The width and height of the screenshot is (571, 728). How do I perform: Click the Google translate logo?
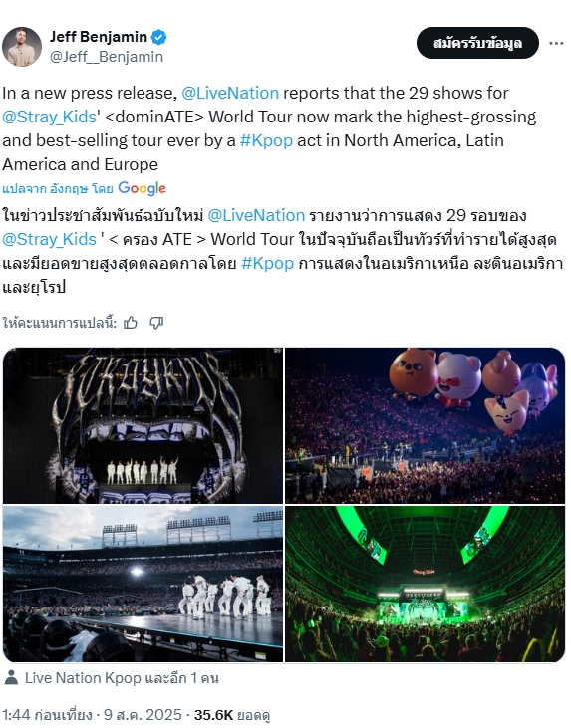[142, 188]
